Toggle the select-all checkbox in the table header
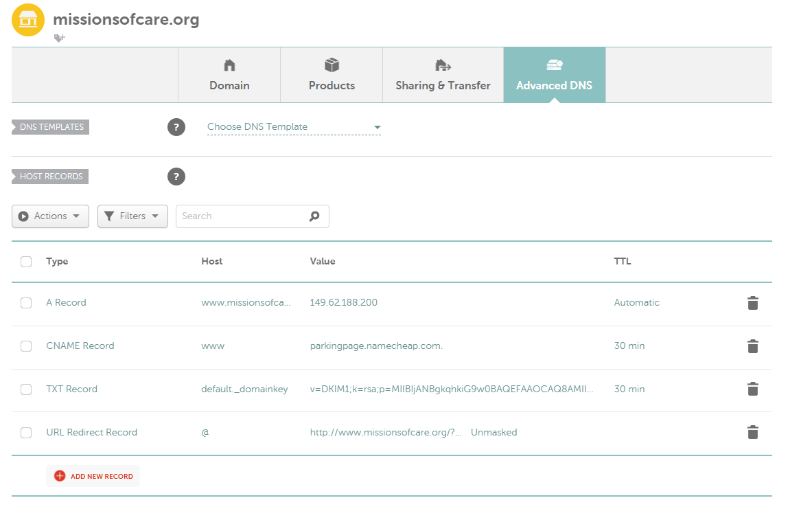 click(26, 262)
